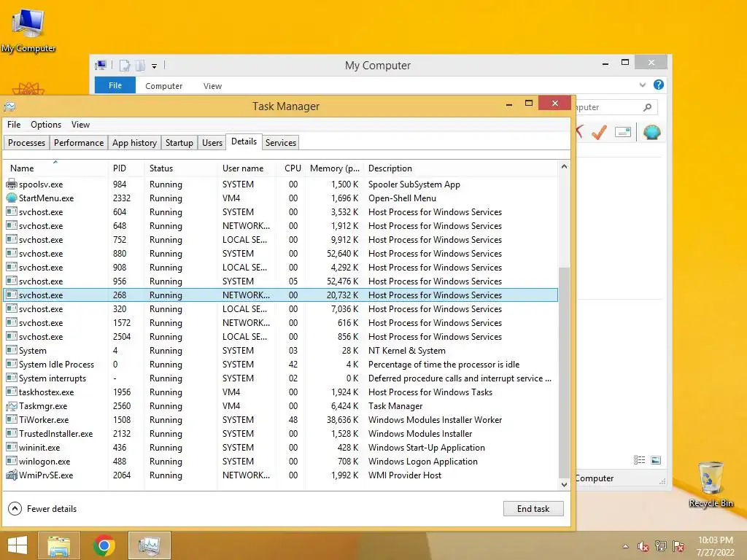Image resolution: width=747 pixels, height=560 pixels.
Task: Select the winlogon.exe process row
Action: [x=281, y=461]
